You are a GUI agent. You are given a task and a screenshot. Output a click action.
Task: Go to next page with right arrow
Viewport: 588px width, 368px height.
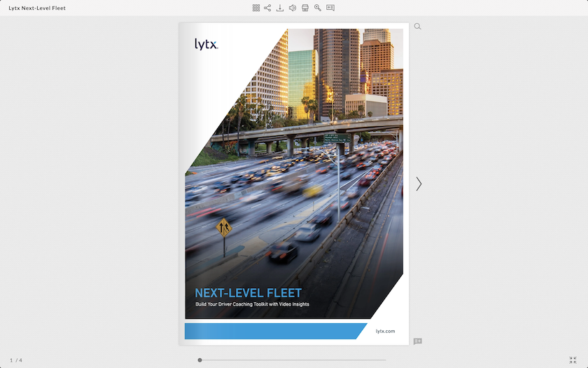[x=419, y=184]
